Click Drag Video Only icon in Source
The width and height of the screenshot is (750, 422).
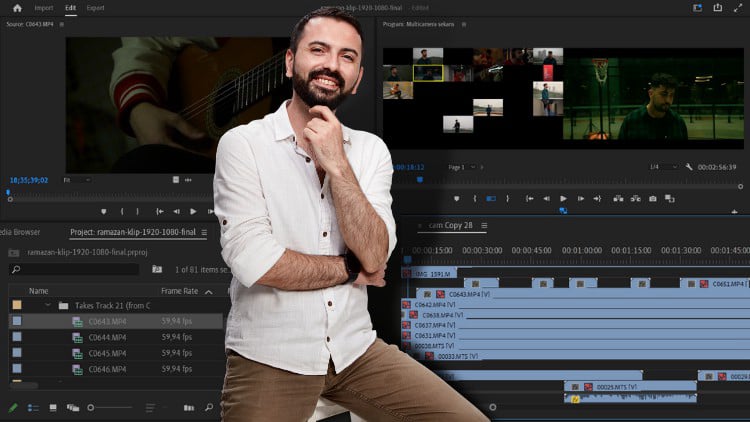pyautogui.click(x=176, y=180)
